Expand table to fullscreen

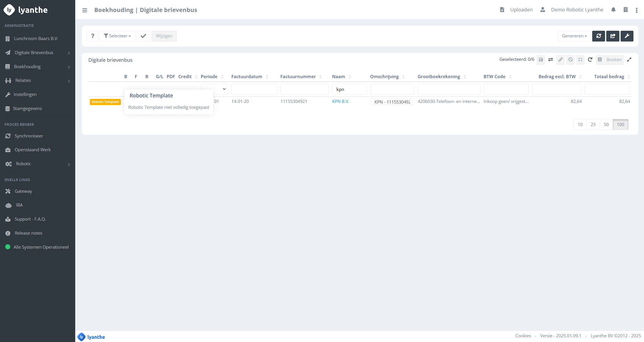(629, 60)
